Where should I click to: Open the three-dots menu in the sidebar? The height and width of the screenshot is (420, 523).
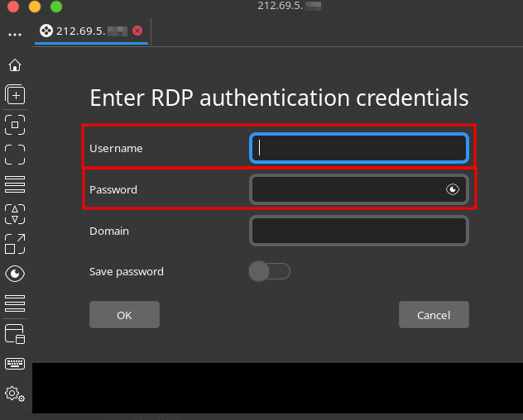15,36
